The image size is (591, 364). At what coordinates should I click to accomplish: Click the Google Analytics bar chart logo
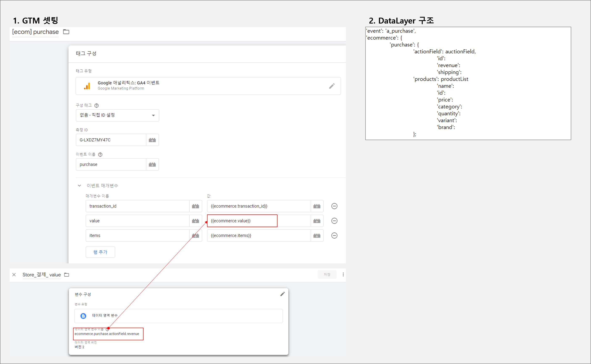[x=87, y=86]
